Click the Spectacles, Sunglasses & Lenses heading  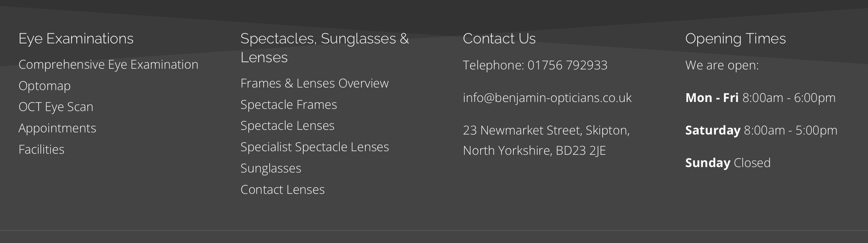coord(325,48)
